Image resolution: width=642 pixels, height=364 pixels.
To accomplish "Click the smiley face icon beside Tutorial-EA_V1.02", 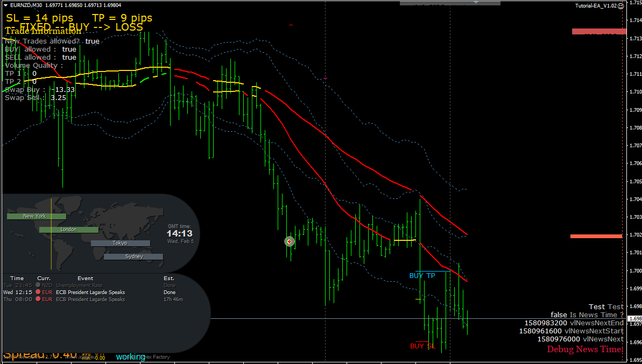I will point(620,6).
